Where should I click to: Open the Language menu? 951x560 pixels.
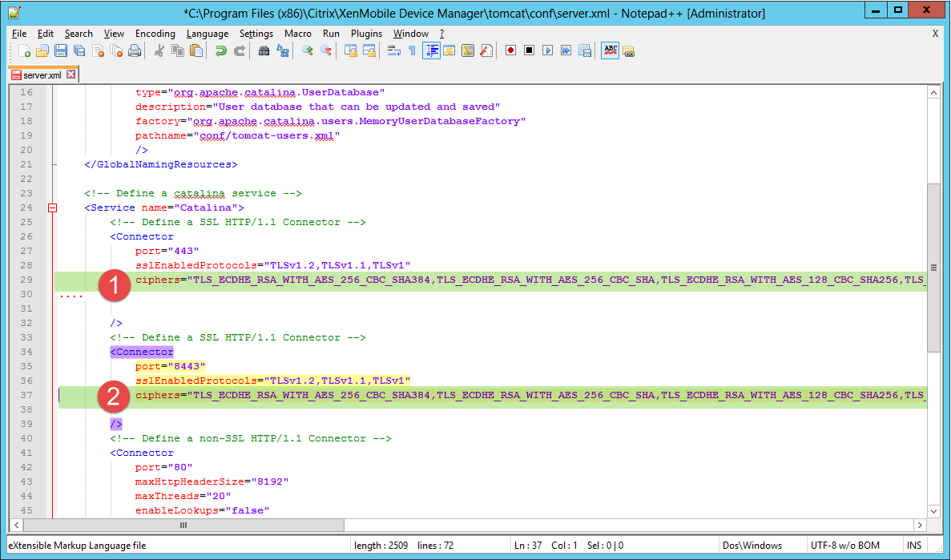[208, 34]
